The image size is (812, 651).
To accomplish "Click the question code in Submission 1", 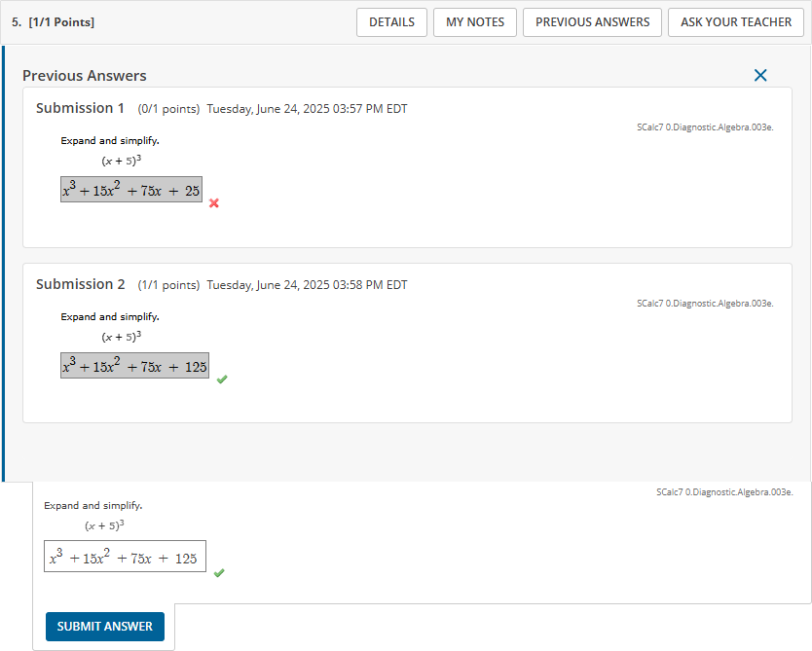I will coord(705,127).
